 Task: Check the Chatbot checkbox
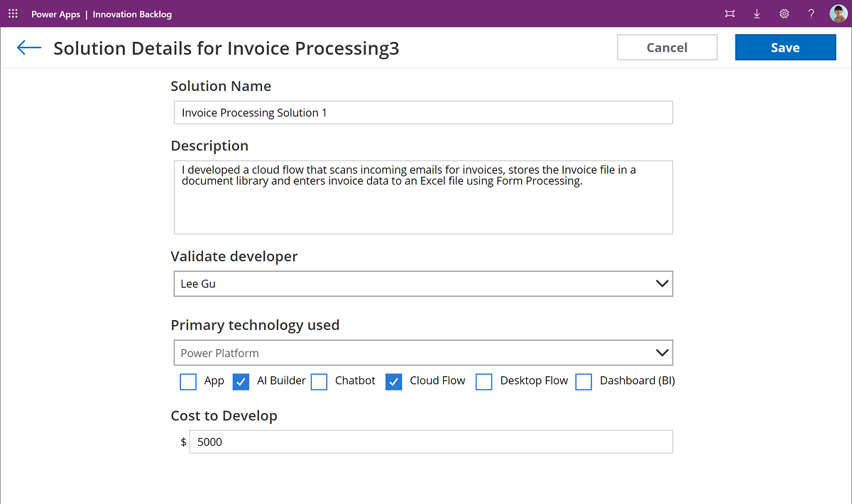[x=319, y=382]
